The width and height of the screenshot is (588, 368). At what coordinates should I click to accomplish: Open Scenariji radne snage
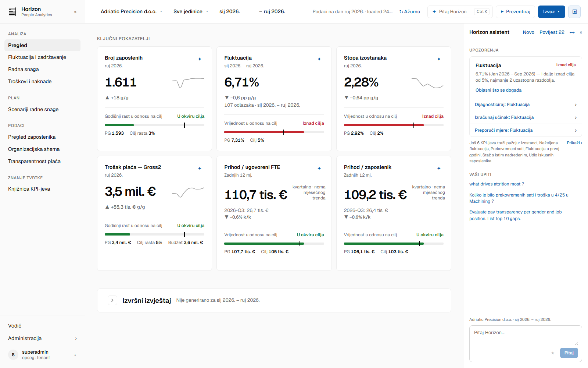(43, 109)
